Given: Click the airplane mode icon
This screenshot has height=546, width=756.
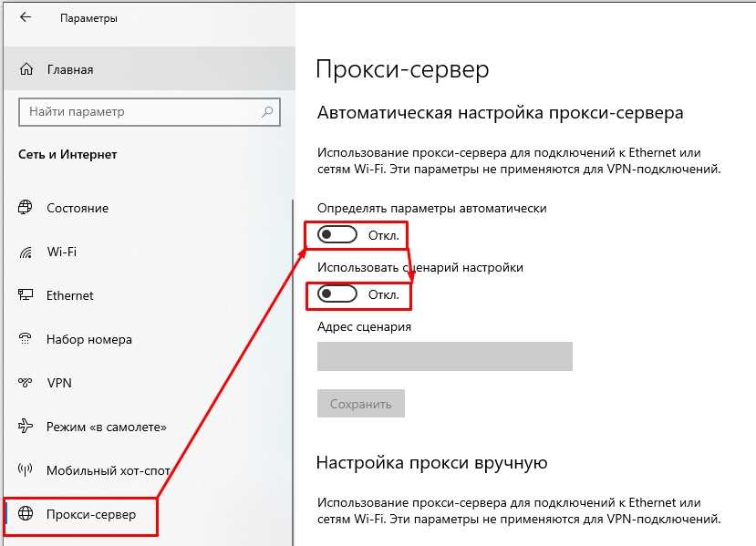Looking at the screenshot, I should (25, 426).
